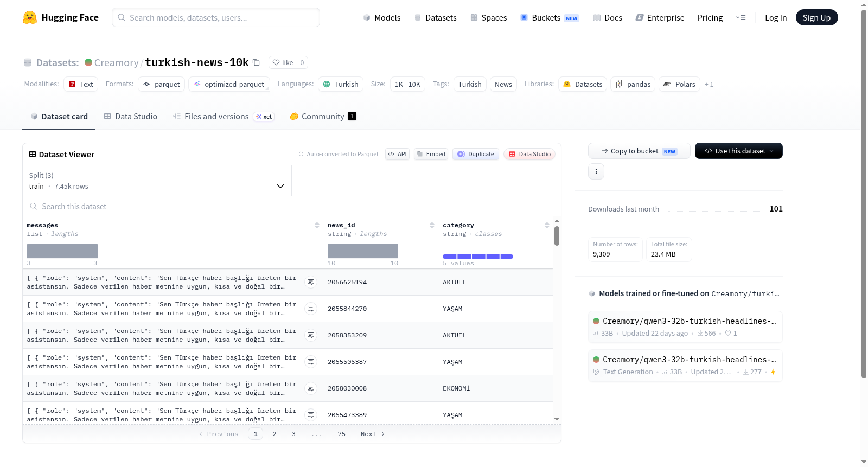
Task: Expand the Split train dropdown
Action: pyautogui.click(x=157, y=181)
